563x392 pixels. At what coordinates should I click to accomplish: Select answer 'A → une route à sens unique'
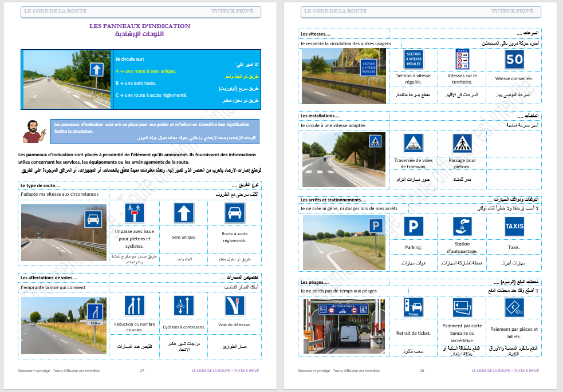147,71
